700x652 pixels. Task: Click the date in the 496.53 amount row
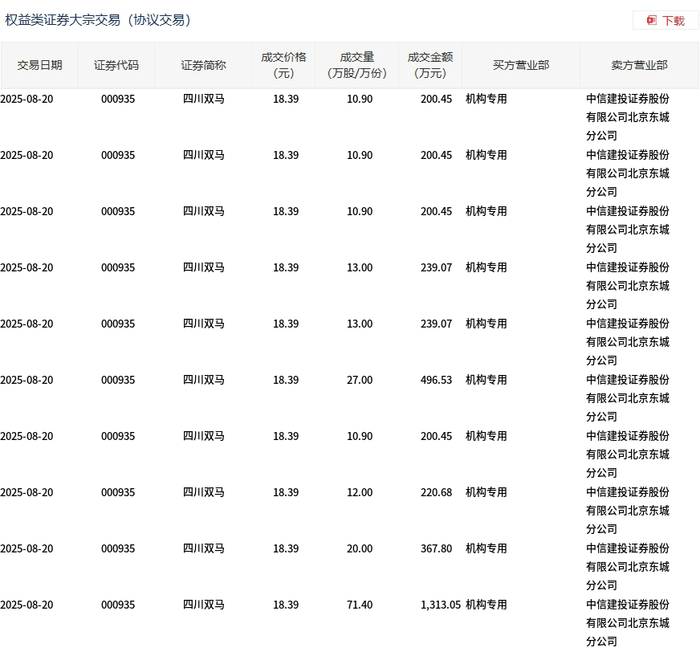(x=27, y=380)
